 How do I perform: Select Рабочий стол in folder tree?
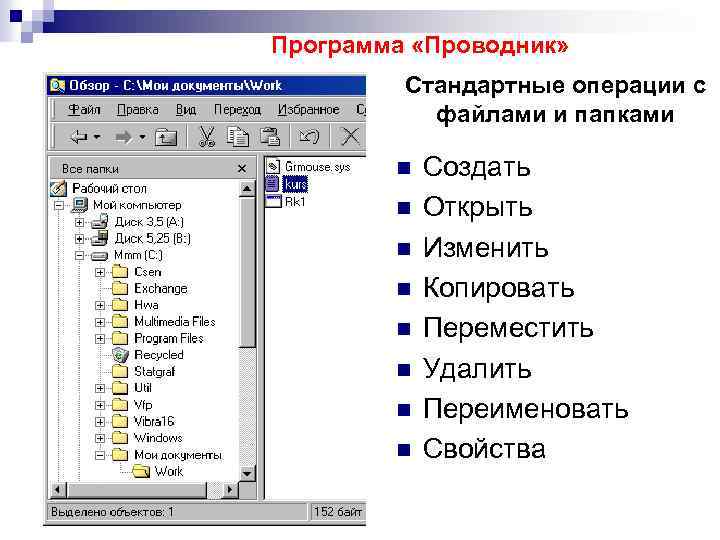point(109,188)
